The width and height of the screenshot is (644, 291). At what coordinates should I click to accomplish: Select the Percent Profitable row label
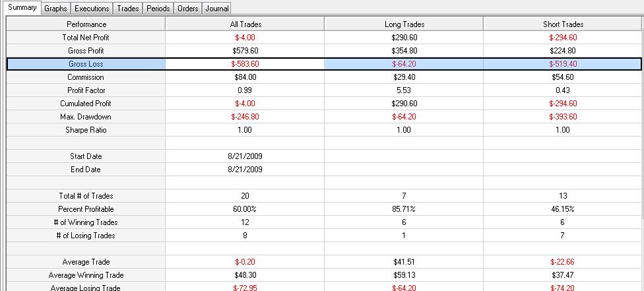(x=86, y=209)
